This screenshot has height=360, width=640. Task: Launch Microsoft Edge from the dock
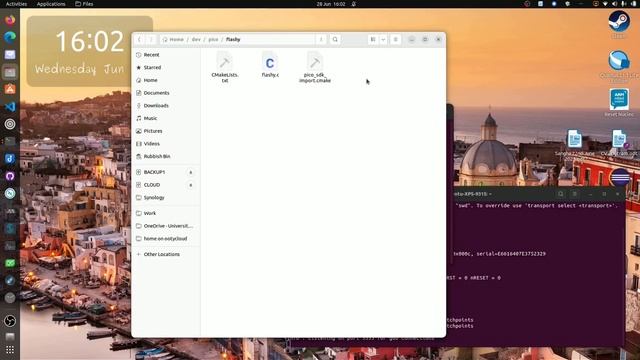pos(10,37)
